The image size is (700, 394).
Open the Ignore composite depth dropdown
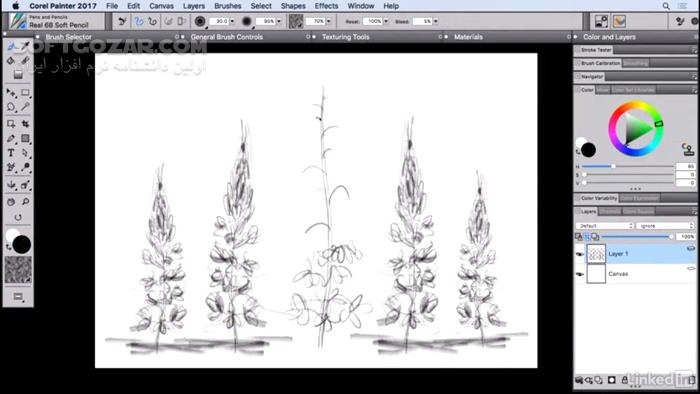tap(665, 226)
